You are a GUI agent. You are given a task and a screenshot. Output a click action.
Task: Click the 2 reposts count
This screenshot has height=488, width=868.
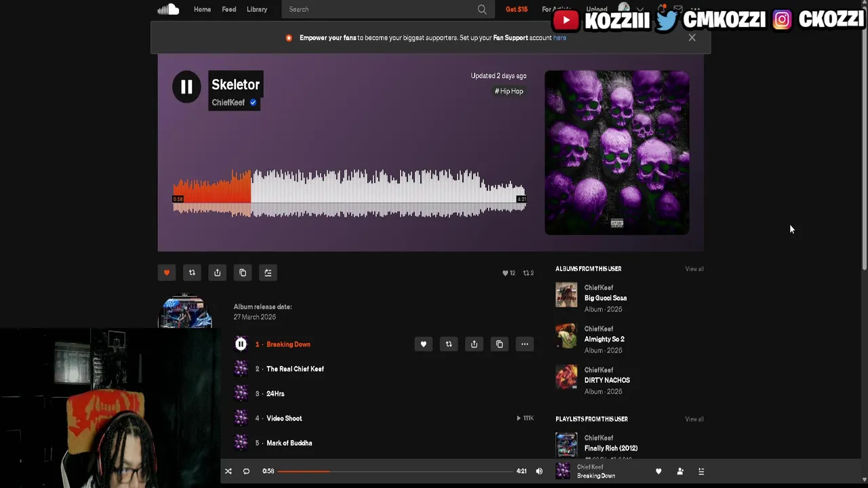pos(528,273)
